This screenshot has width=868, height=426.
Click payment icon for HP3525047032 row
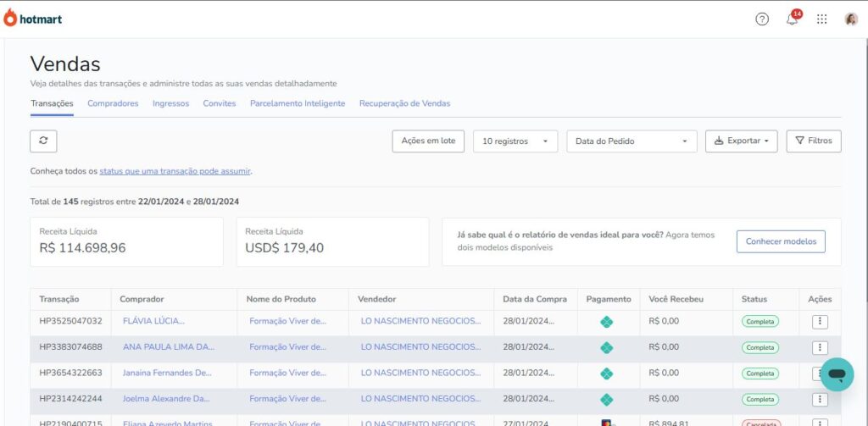pyautogui.click(x=607, y=322)
